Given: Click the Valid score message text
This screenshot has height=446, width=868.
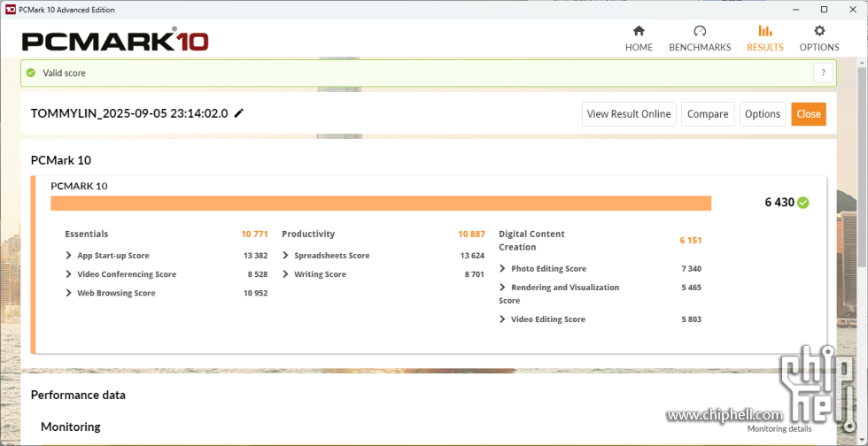Looking at the screenshot, I should click(64, 73).
